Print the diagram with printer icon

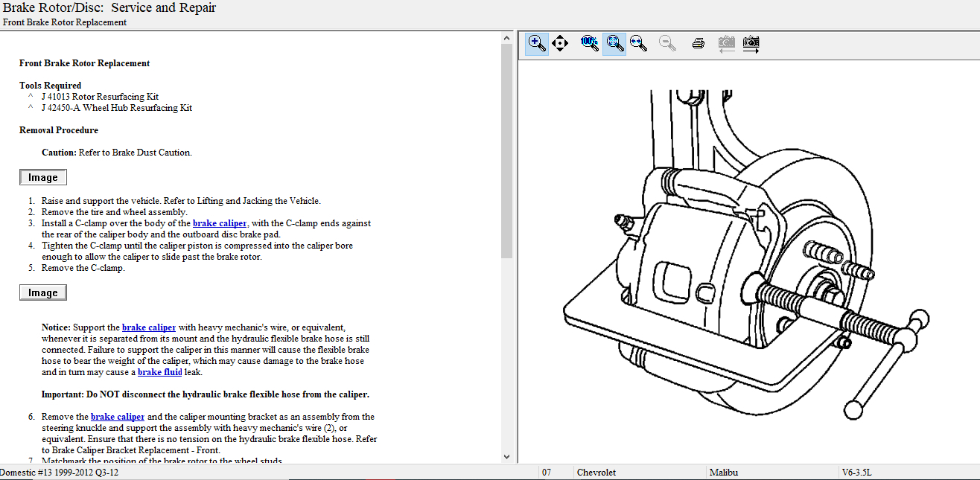click(x=698, y=43)
